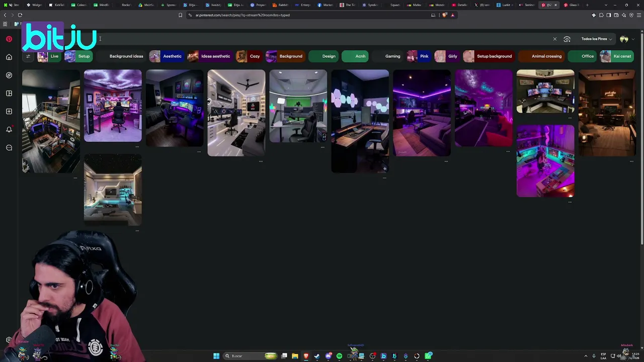Open options under the warm wood room pin

pos(631,161)
